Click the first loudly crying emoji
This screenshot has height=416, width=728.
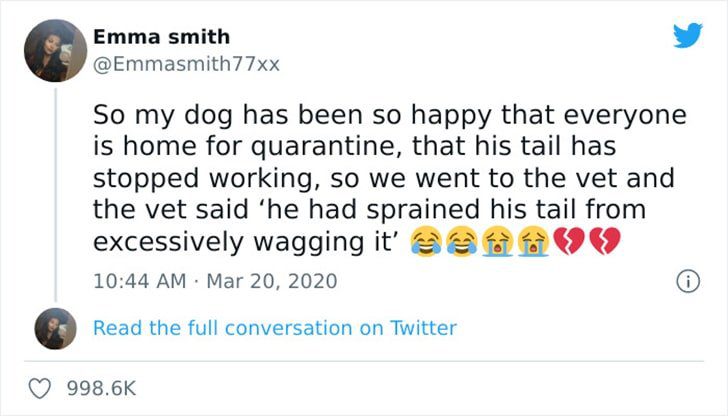tap(498, 241)
